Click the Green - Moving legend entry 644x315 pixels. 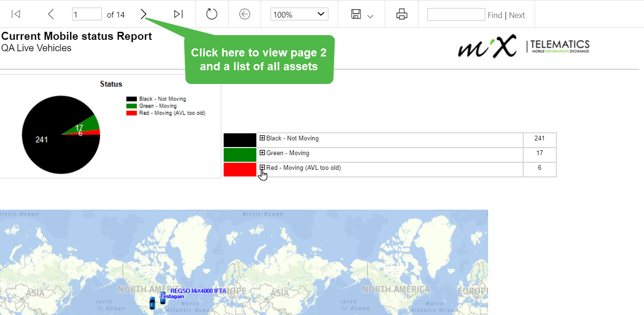pos(152,106)
